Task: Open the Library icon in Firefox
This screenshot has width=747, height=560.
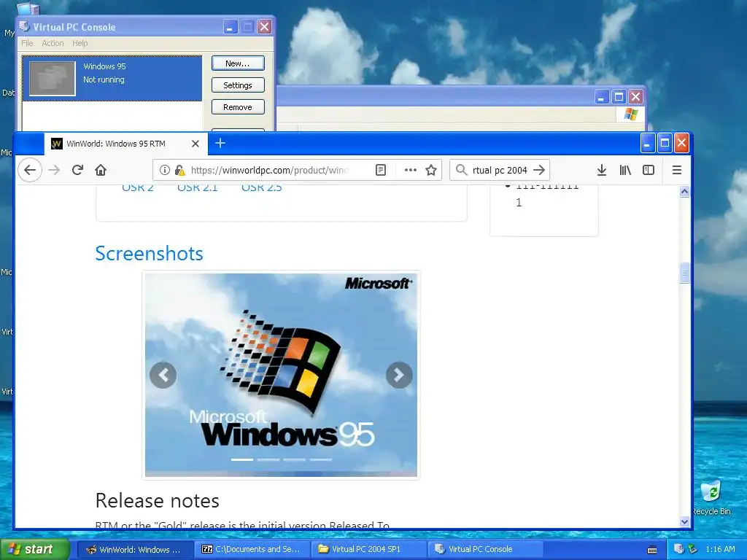Action: coord(625,170)
